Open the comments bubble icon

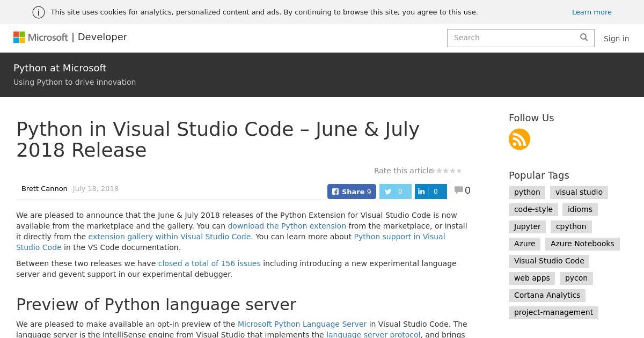pos(459,190)
